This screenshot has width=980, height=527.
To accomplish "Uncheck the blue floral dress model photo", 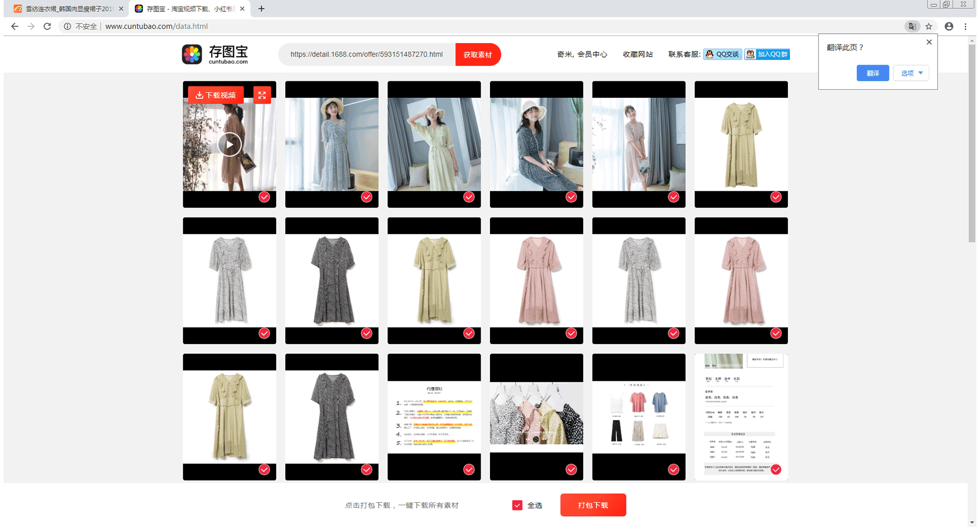I will (x=366, y=197).
